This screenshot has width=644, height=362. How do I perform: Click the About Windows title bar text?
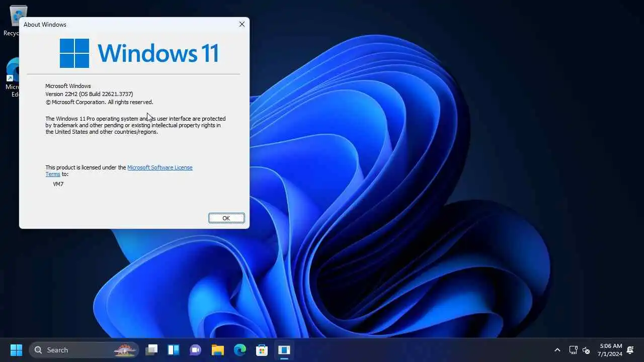pos(45,24)
